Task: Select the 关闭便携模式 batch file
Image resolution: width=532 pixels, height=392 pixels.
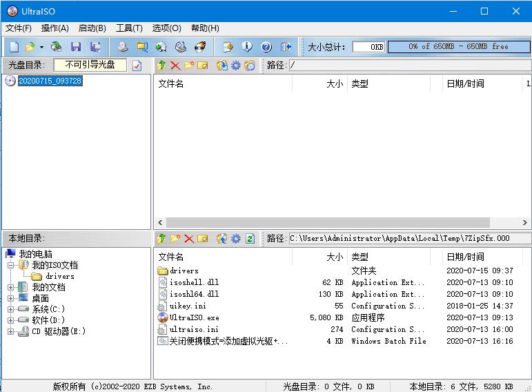Action: point(228,341)
